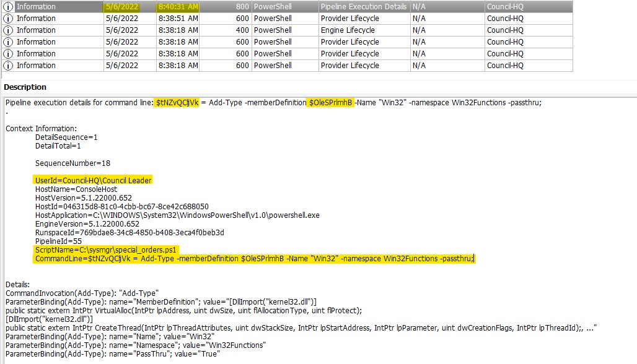This screenshot has width=637, height=364.
Task: Click info icon of the 8:40:31 AM event
Action: (8, 7)
